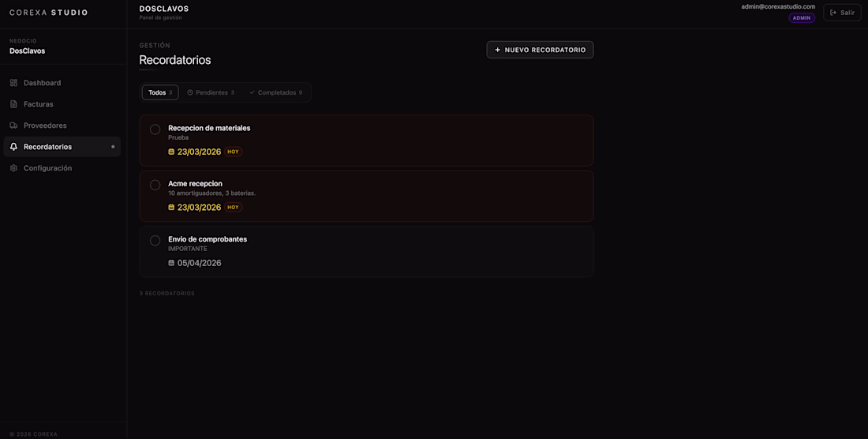Open the Facturas section

click(x=39, y=104)
